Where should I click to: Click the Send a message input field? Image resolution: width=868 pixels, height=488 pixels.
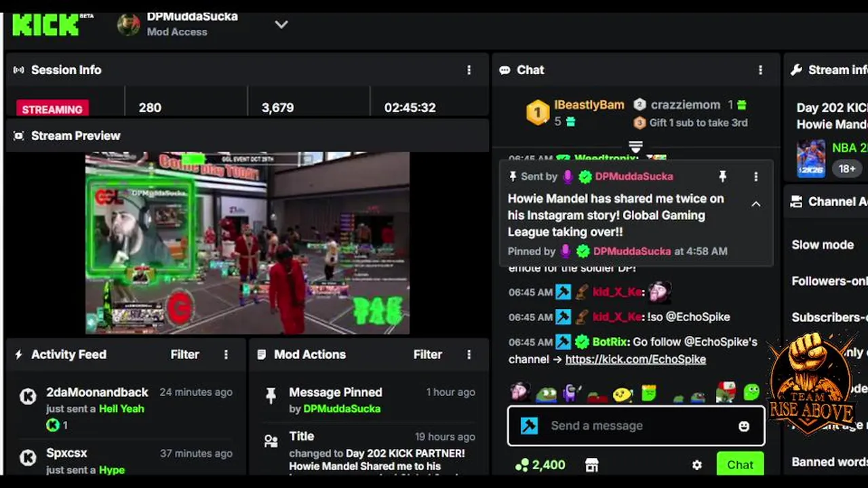click(636, 426)
